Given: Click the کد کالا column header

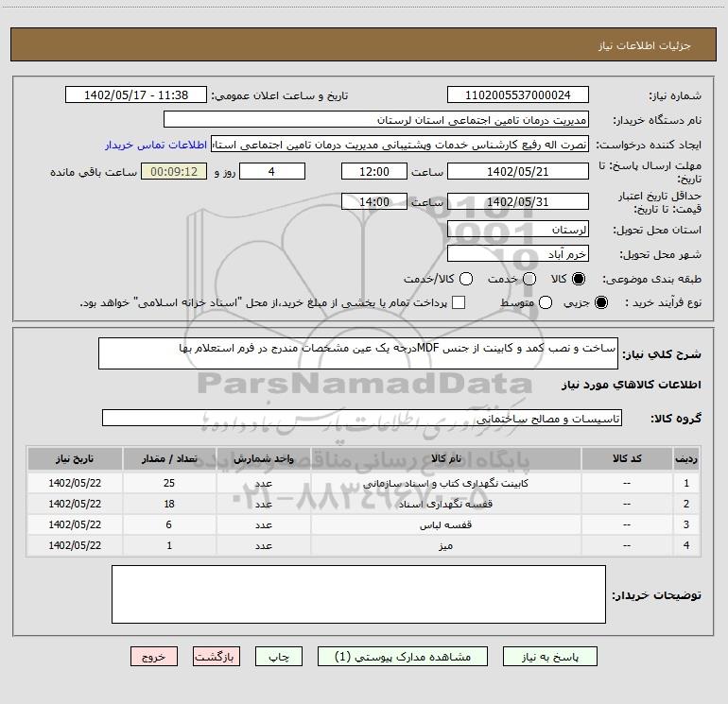Looking at the screenshot, I should 627,458.
